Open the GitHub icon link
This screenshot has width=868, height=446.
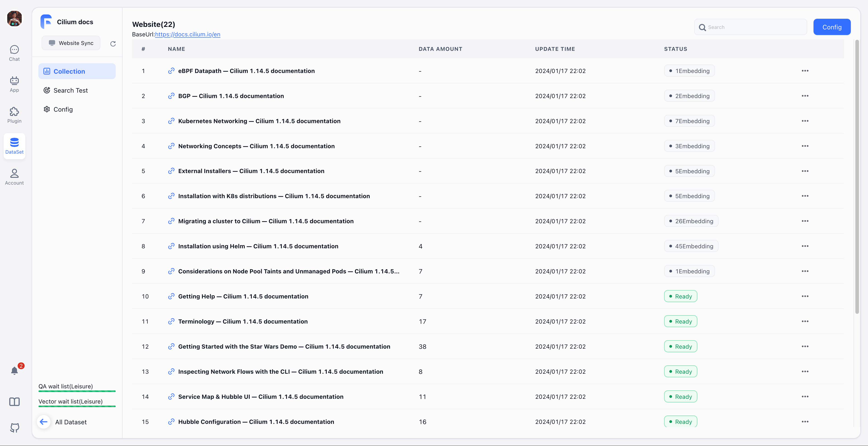pos(14,427)
